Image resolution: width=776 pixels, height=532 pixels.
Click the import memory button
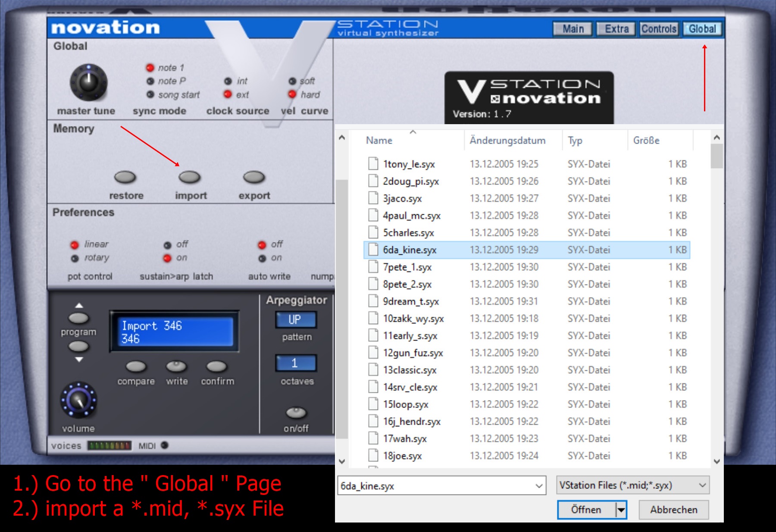tap(190, 177)
